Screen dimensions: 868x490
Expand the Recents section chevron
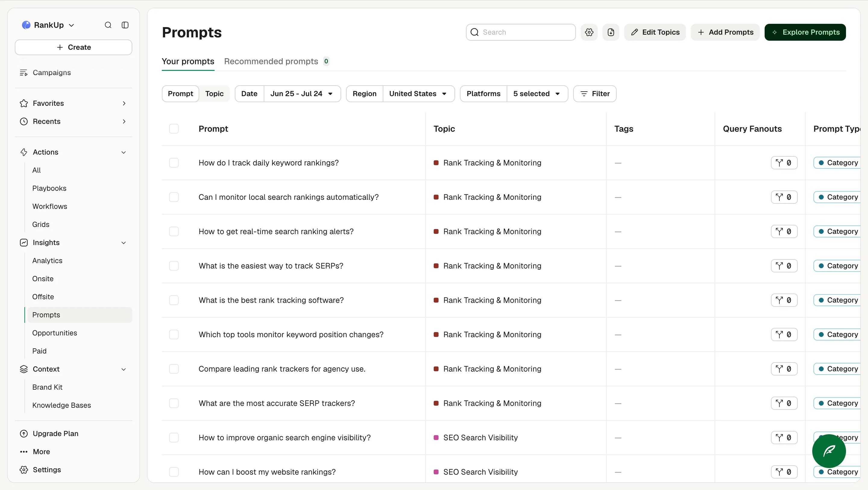pyautogui.click(x=124, y=121)
